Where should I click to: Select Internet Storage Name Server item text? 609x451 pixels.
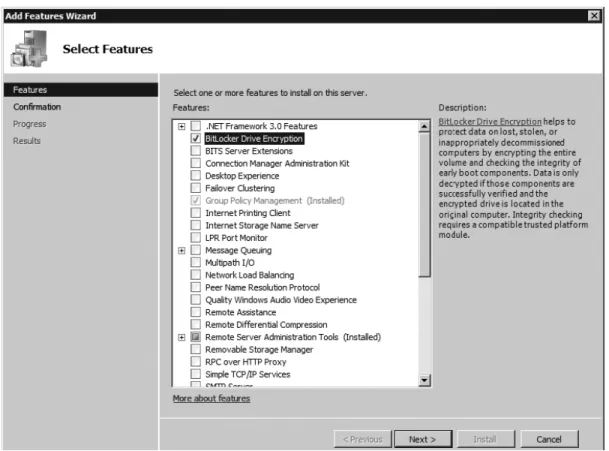[261, 226]
